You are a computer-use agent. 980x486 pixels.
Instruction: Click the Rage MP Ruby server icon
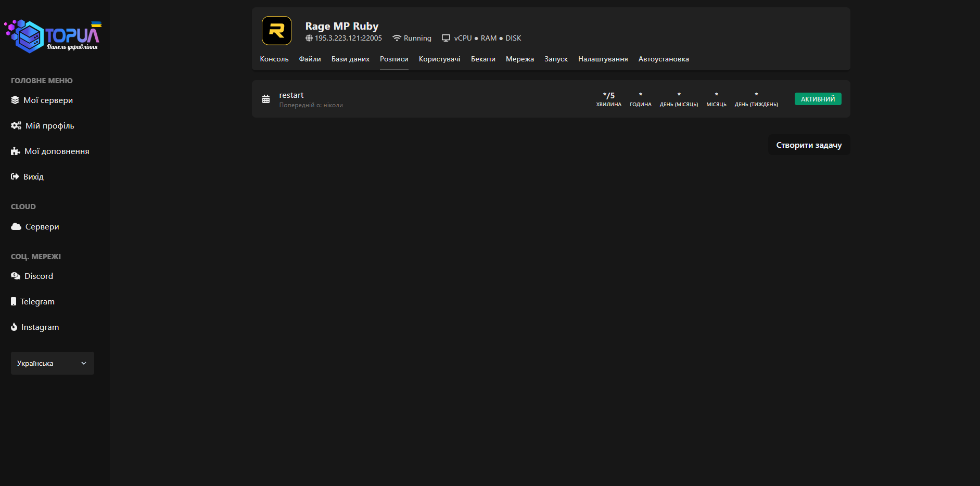pyautogui.click(x=276, y=31)
